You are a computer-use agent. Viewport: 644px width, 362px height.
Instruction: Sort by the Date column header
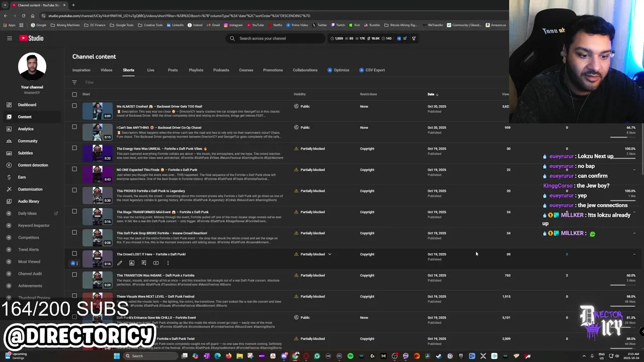click(x=433, y=94)
